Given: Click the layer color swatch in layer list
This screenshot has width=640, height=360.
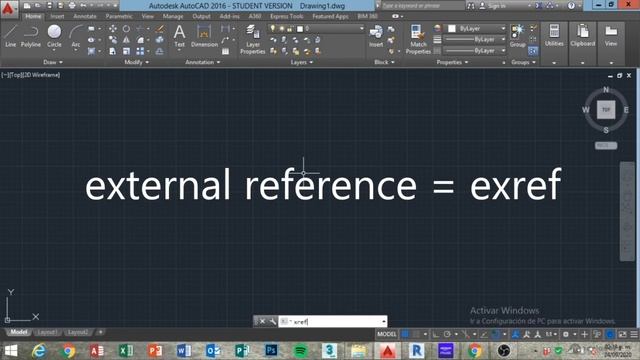Looking at the screenshot, I should [300, 29].
